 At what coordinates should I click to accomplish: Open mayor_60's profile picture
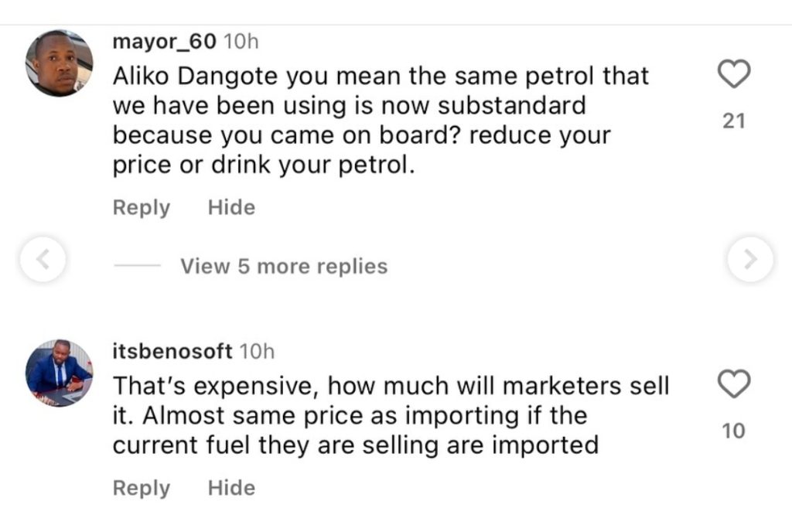59,63
